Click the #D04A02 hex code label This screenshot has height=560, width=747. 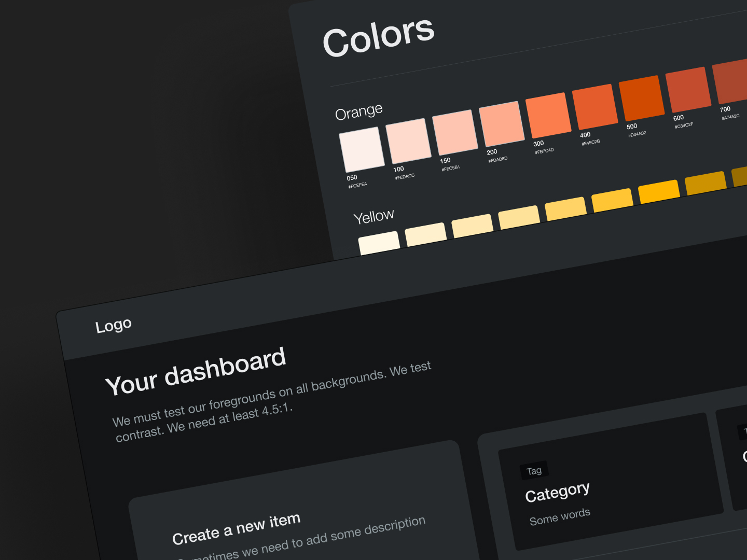coord(637,134)
